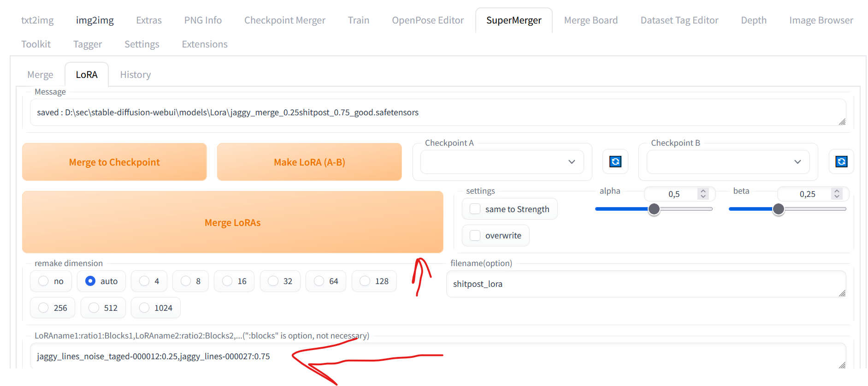The image size is (868, 386).
Task: Refresh the Checkpoint B list
Action: click(x=841, y=161)
